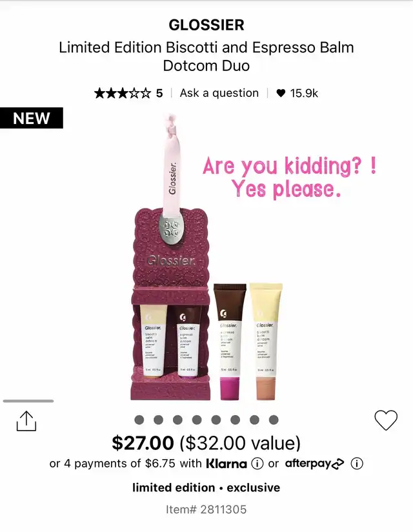This screenshot has width=413, height=532.
Task: Select the third image carousel dot
Action: pos(177,420)
